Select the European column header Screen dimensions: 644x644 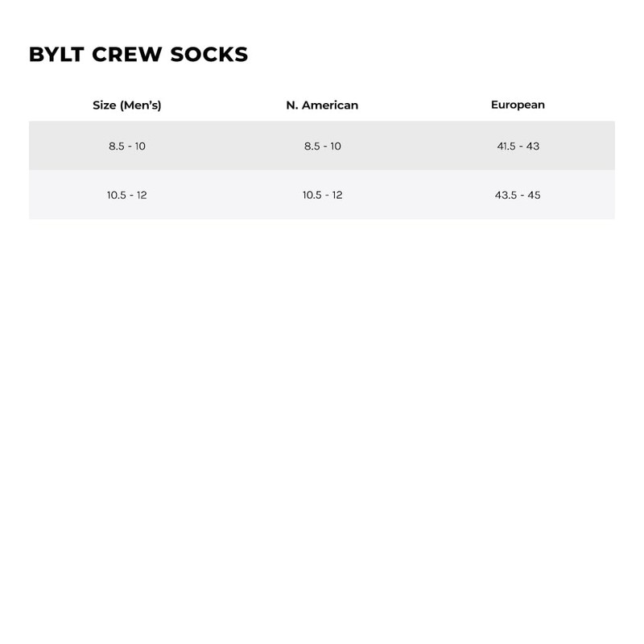tap(518, 105)
